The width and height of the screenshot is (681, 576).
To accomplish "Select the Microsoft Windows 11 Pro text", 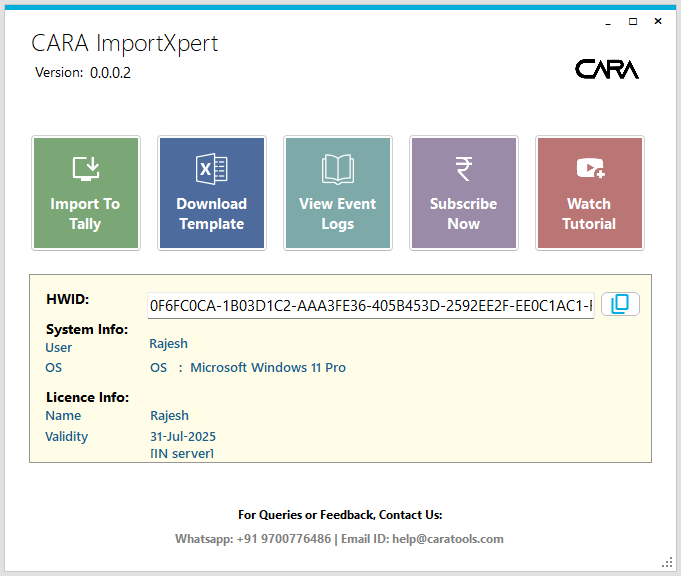I will 268,368.
